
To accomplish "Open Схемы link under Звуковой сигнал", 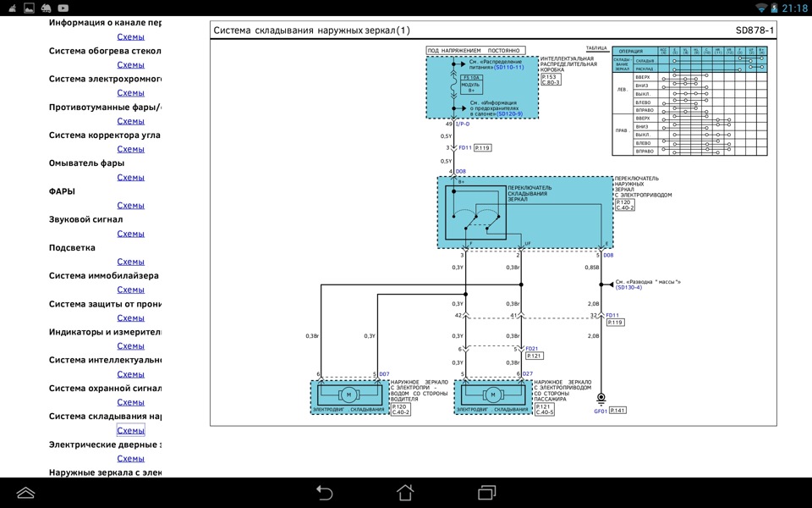I will (x=130, y=234).
